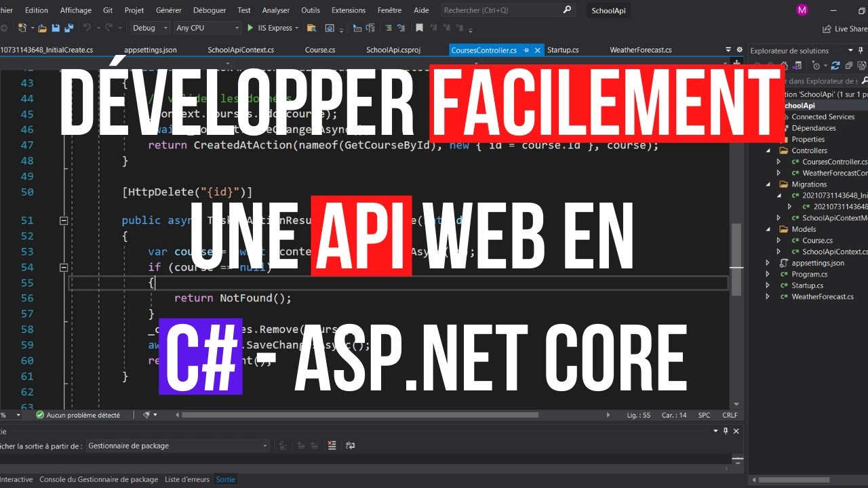The image size is (868, 488).
Task: Expand the Startup.cs tree node
Action: (x=768, y=285)
